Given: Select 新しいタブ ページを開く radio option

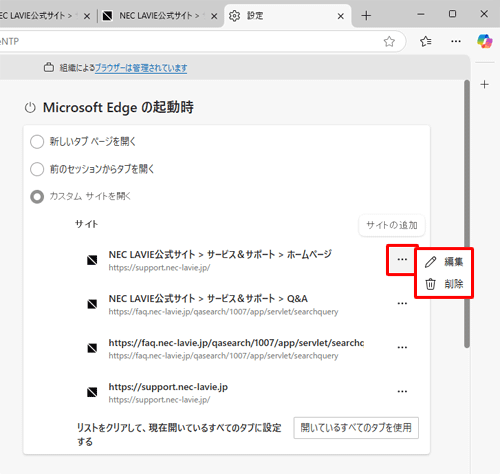Looking at the screenshot, I should click(37, 142).
